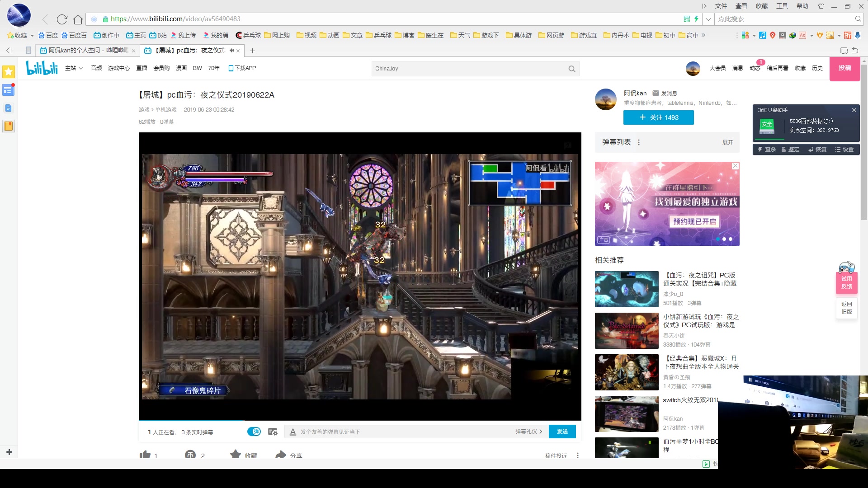Open the 文件 browser menu
868x488 pixels.
coord(721,6)
